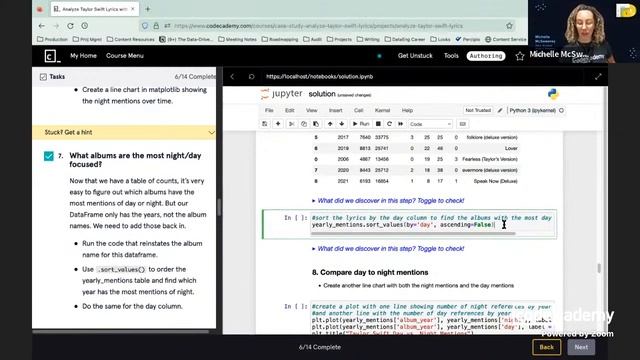Click the browser address bar URL
The width and height of the screenshot is (640, 360).
coord(318,26)
